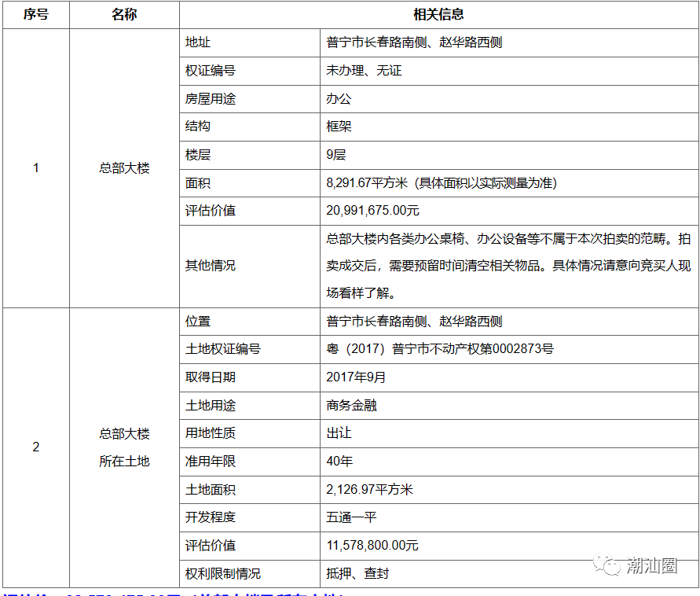700x596 pixels.
Task: Click the 房屋用途 label
Action: coord(211,99)
